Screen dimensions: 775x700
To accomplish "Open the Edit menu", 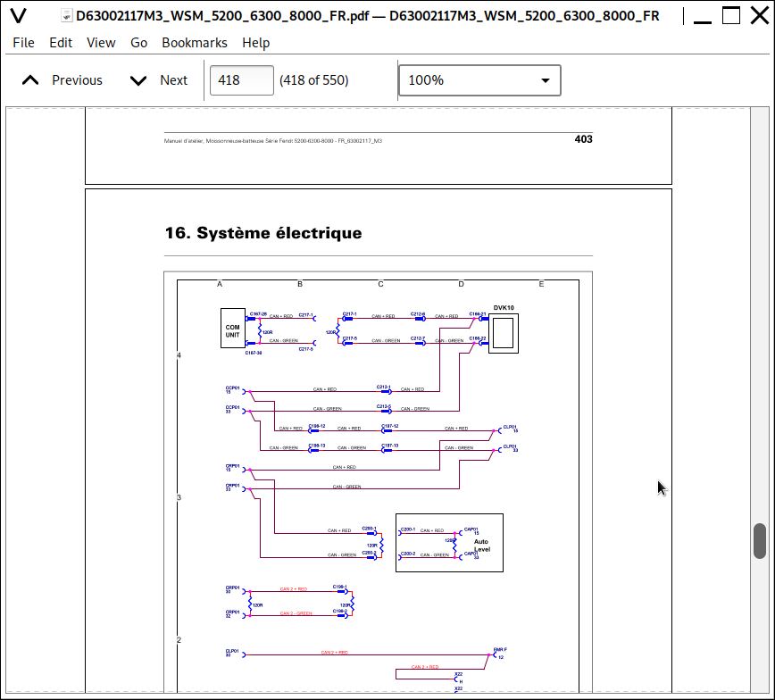I will point(61,43).
